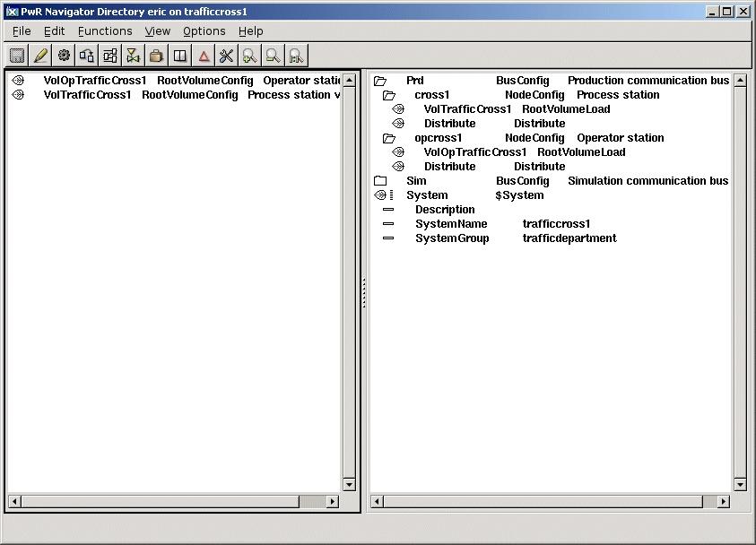Viewport: 756px width, 545px height.
Task: Open utilities with wrench and screwdriver icon
Action: tap(227, 56)
